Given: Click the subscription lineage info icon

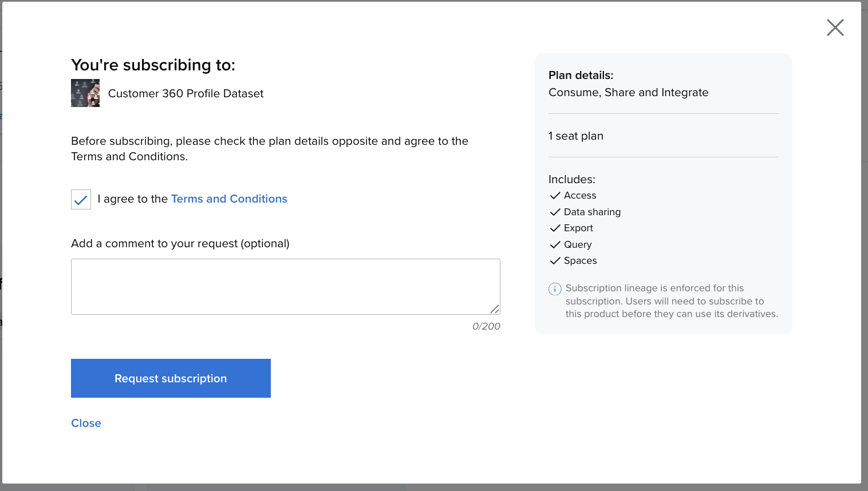Looking at the screenshot, I should [x=555, y=289].
